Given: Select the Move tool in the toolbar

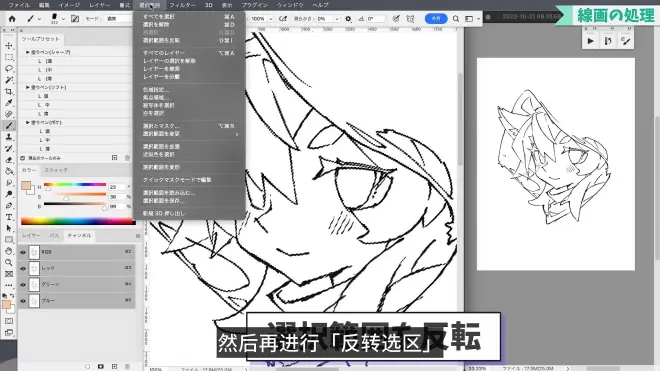Looking at the screenshot, I should pos(9,45).
